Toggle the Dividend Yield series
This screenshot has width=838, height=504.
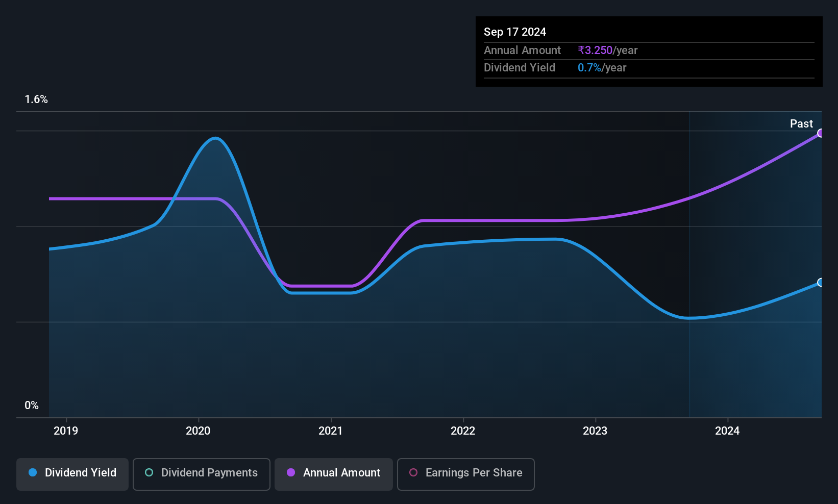[72, 474]
